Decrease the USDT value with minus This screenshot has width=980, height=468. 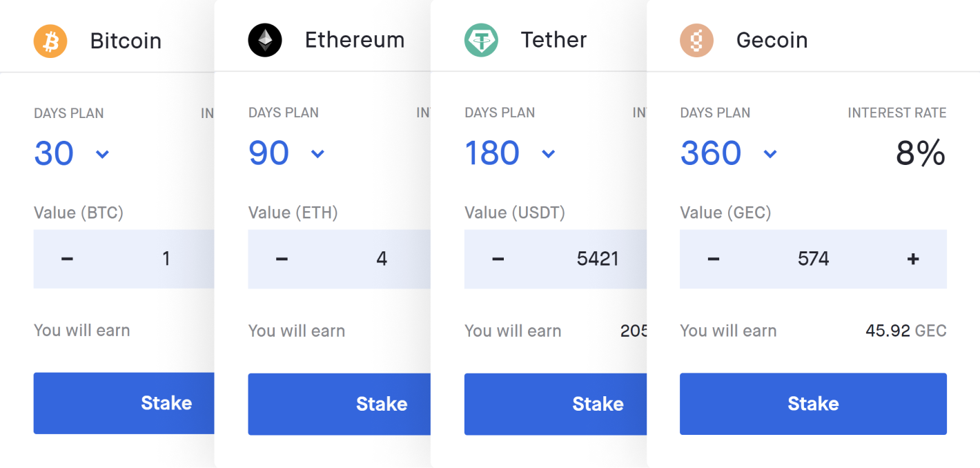[x=498, y=259]
